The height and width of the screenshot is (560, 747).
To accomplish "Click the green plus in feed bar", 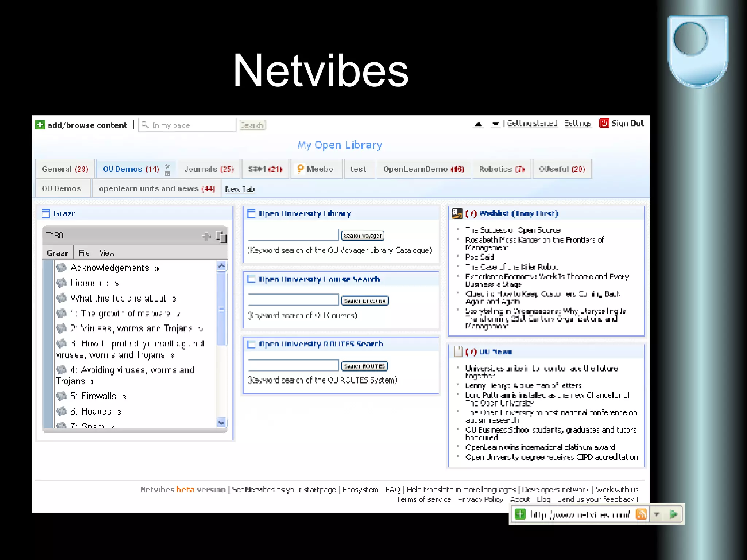I will click(520, 514).
